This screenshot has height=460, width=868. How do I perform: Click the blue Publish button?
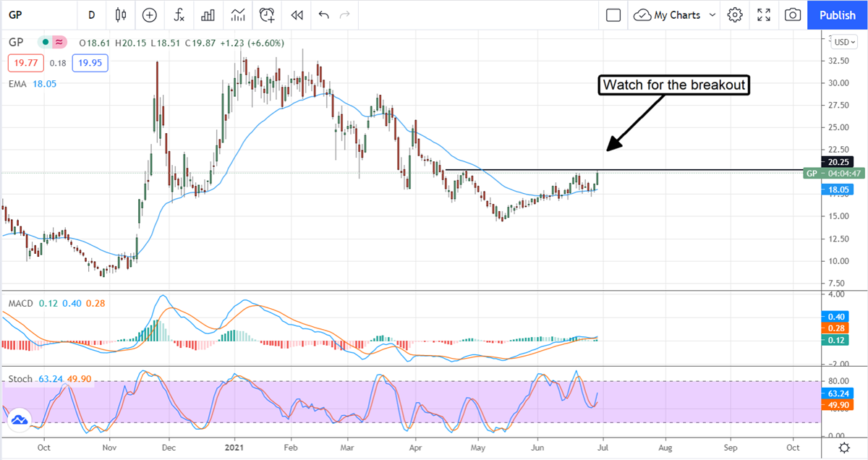click(838, 14)
